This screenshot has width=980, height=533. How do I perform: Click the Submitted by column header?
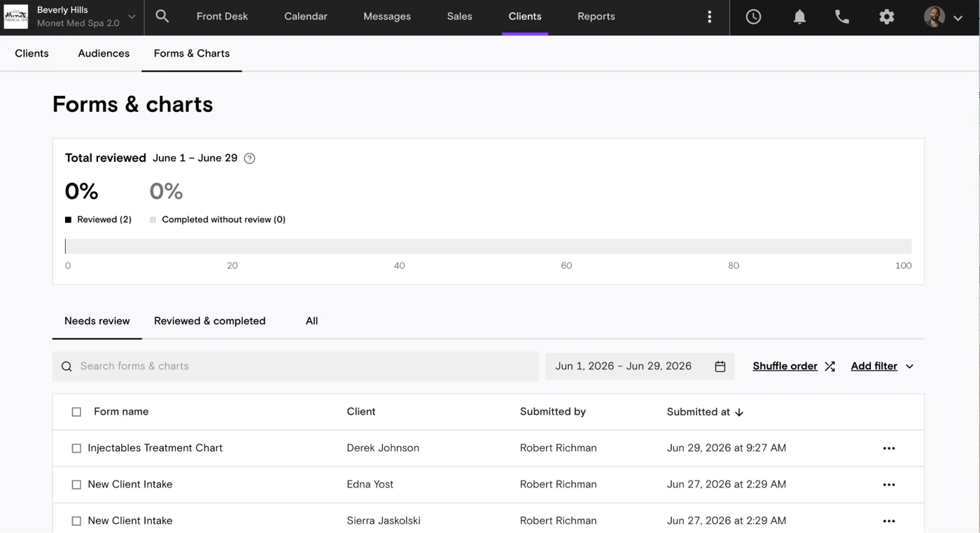tap(553, 412)
